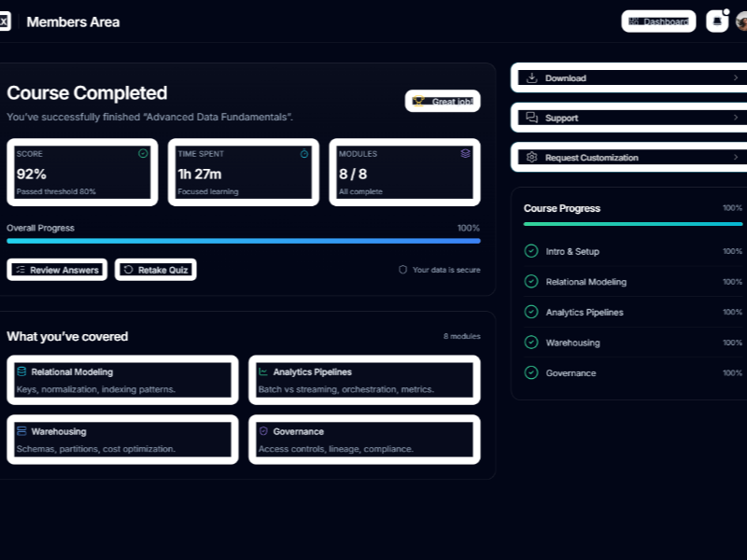This screenshot has height=560, width=747.
Task: Click the shield icon beside data secure text
Action: pos(403,270)
